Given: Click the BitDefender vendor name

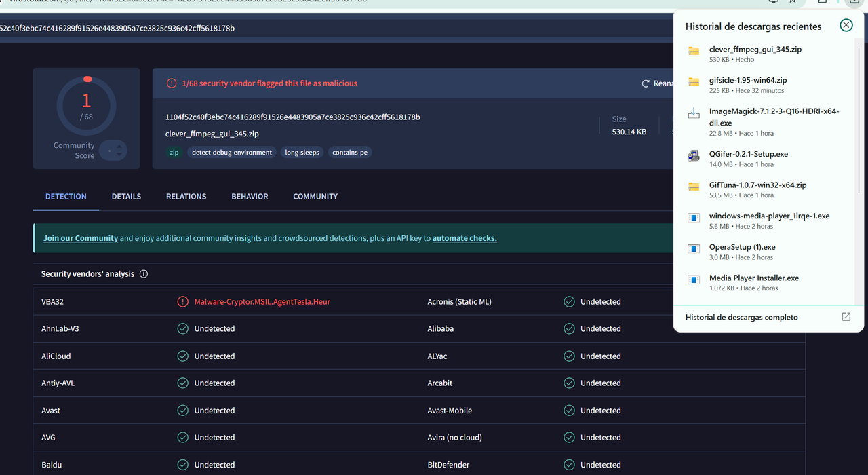Looking at the screenshot, I should (x=448, y=465).
